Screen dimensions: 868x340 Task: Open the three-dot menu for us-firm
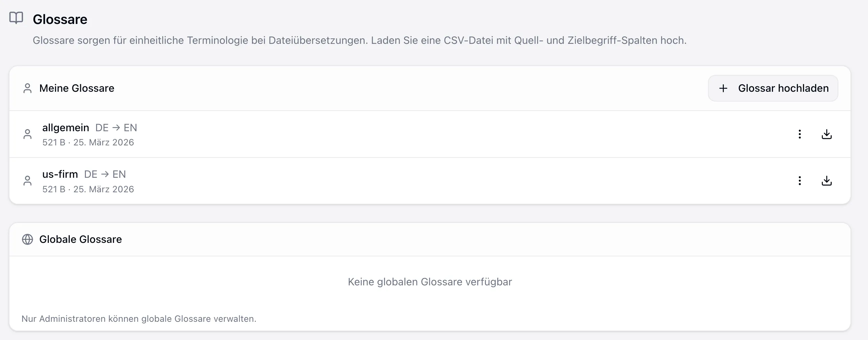pyautogui.click(x=800, y=181)
